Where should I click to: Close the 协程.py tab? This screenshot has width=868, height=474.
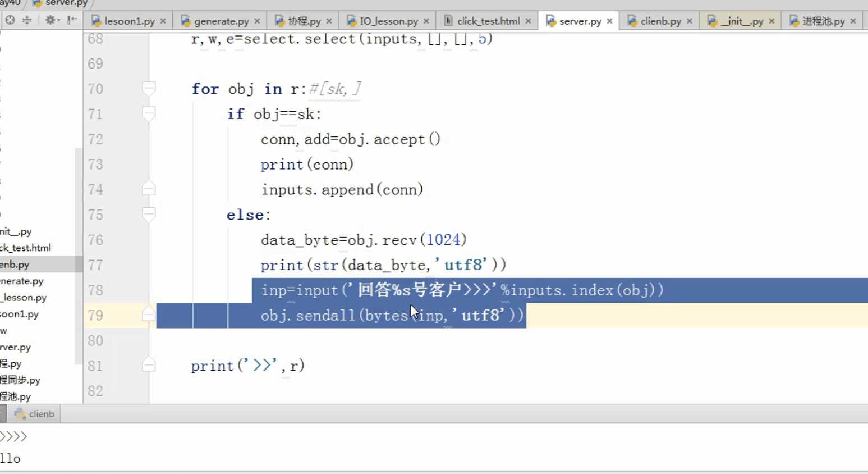[x=329, y=21]
